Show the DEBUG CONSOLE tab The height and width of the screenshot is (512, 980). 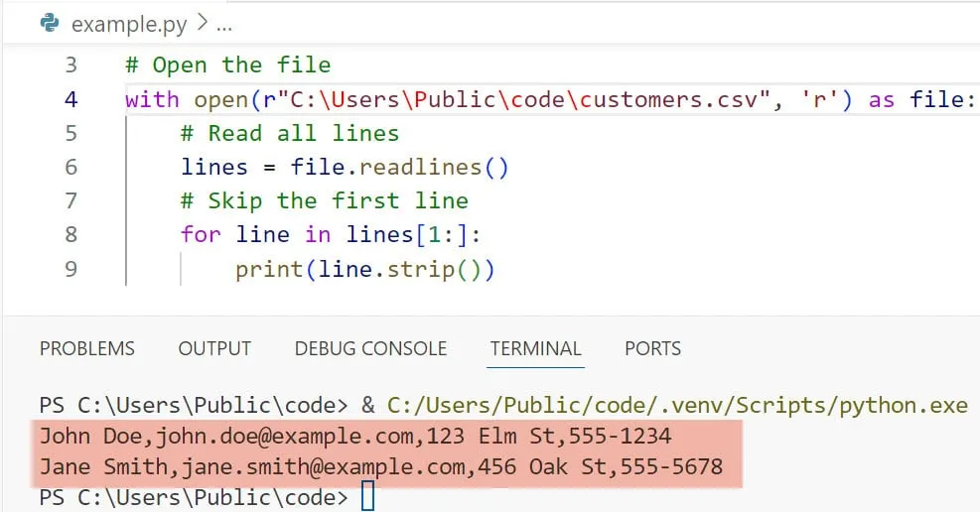click(370, 348)
